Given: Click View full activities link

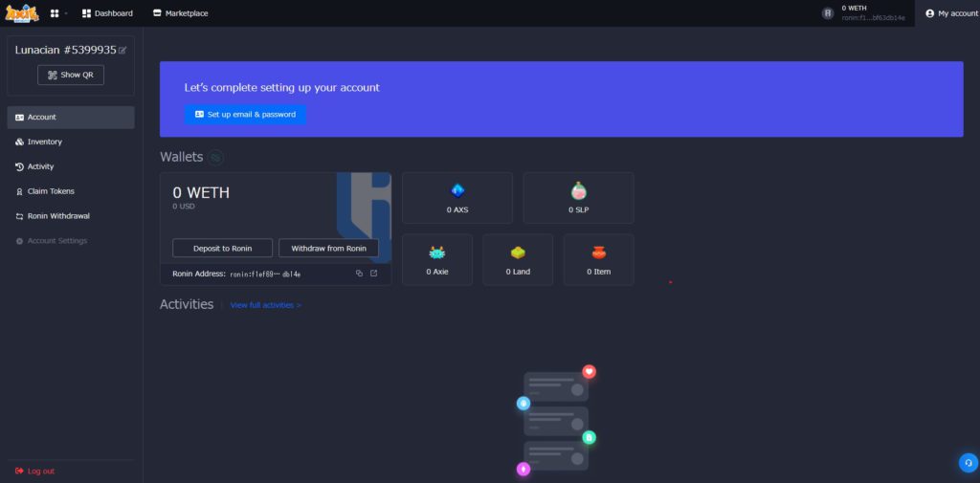Looking at the screenshot, I should (266, 305).
